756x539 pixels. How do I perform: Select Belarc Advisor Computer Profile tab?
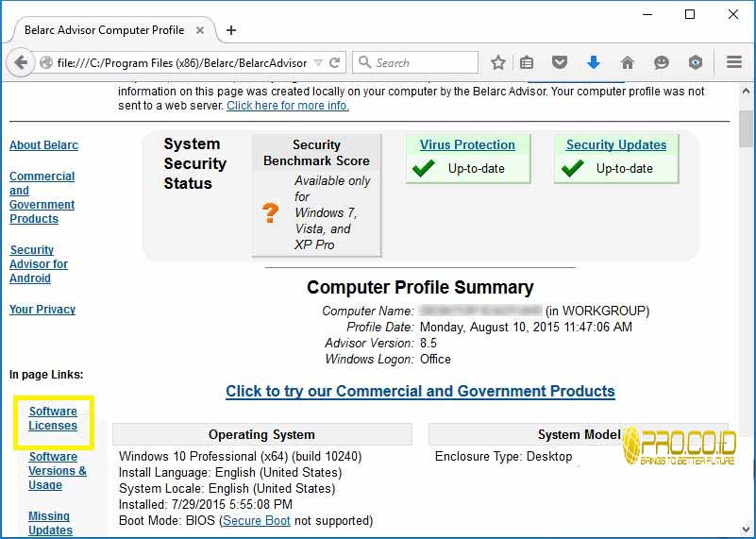105,30
